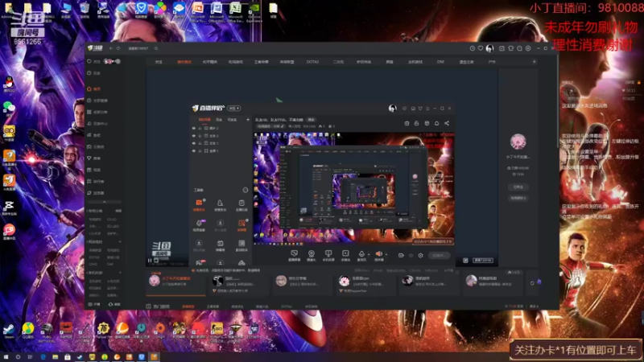Open Microsoft Edge from taskbar
This screenshot has width=644, height=362.
pyautogui.click(x=43, y=357)
